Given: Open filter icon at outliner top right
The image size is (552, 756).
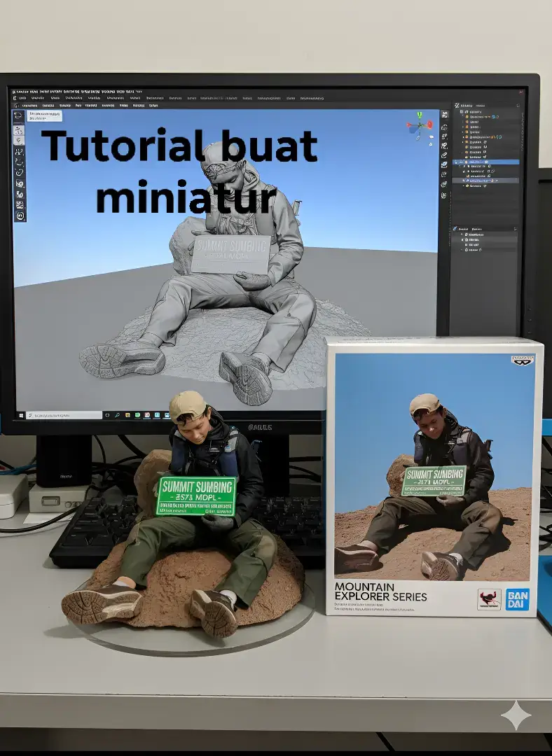Looking at the screenshot, I should coord(518,106).
